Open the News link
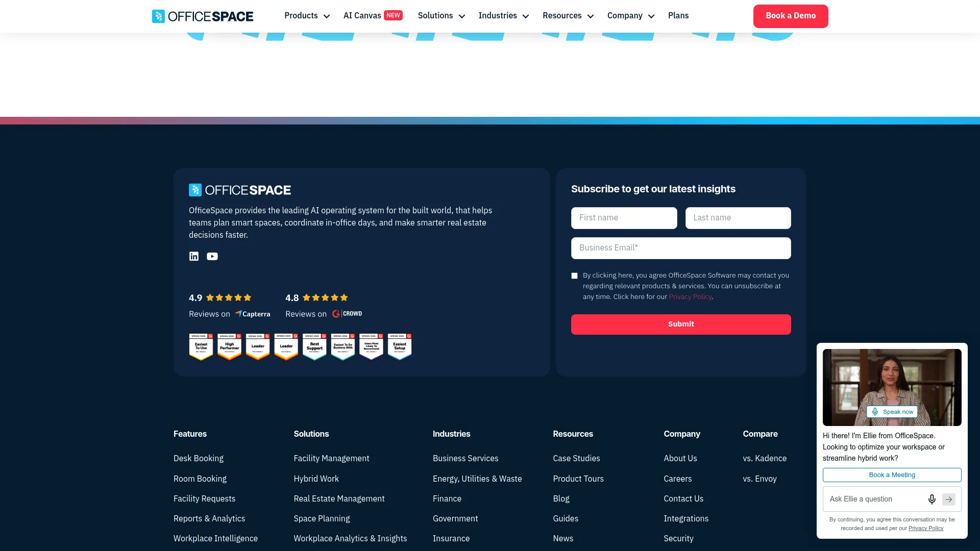The height and width of the screenshot is (551, 980). pyautogui.click(x=563, y=538)
